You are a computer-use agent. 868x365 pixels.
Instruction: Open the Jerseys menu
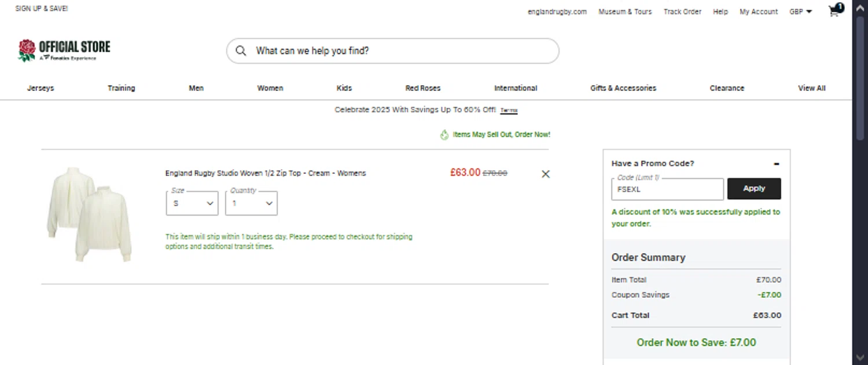(41, 88)
